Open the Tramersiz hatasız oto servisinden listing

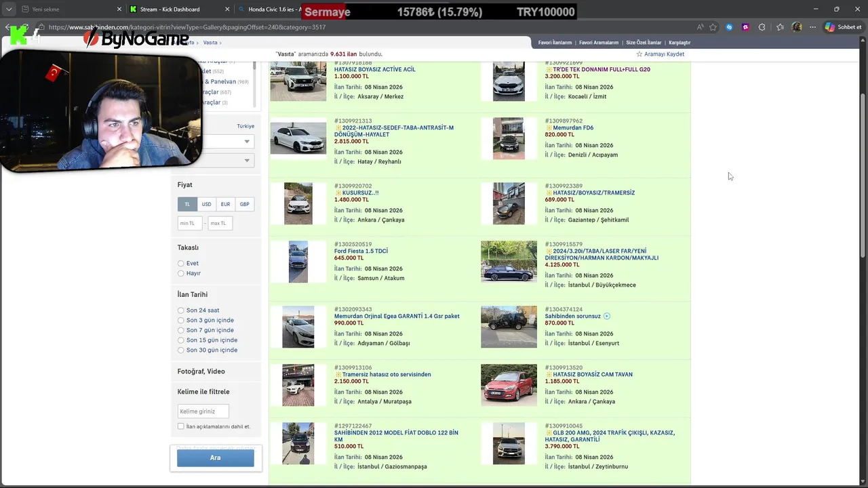[x=387, y=375]
